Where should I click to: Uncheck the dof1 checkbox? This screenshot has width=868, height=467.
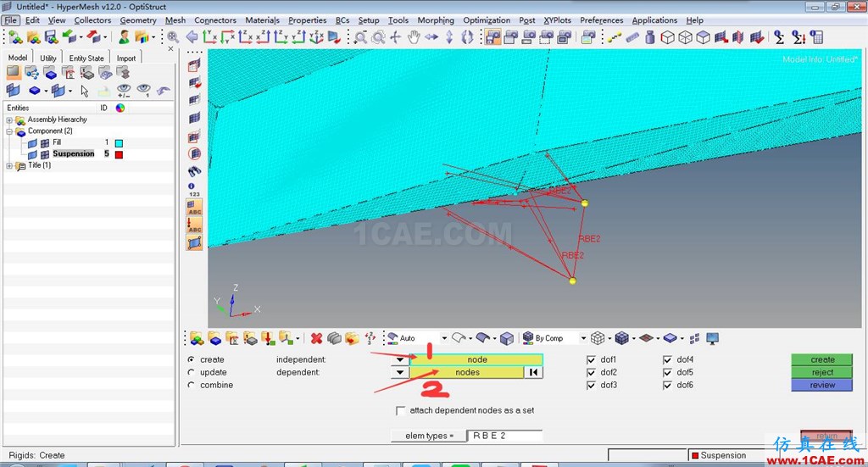[x=591, y=359]
